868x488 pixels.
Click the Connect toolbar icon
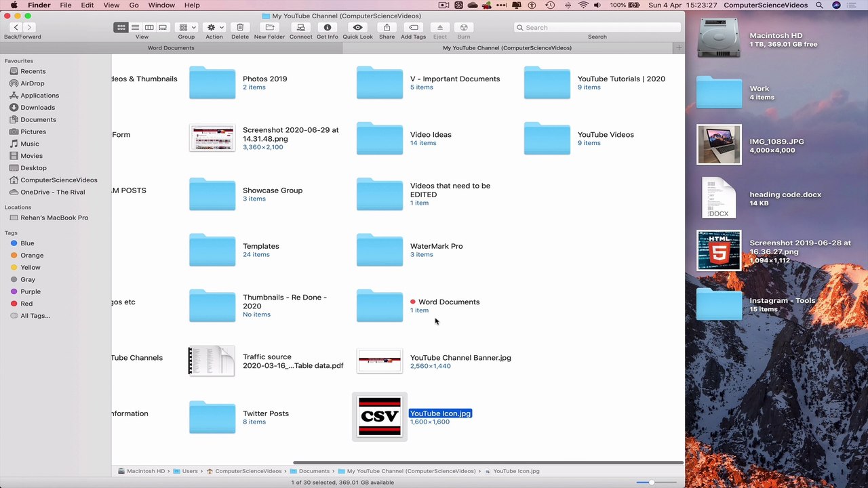tap(301, 27)
